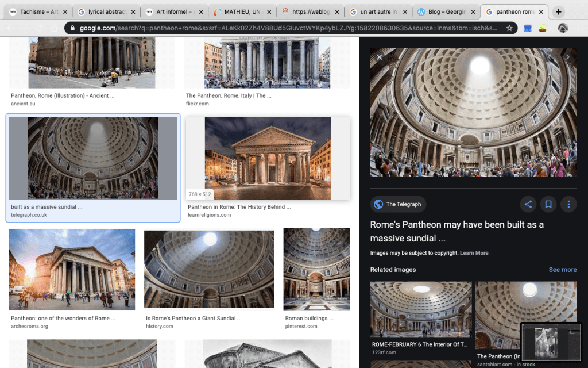This screenshot has width=588, height=368.
Task: Open the Chrome profile avatar
Action: click(563, 28)
